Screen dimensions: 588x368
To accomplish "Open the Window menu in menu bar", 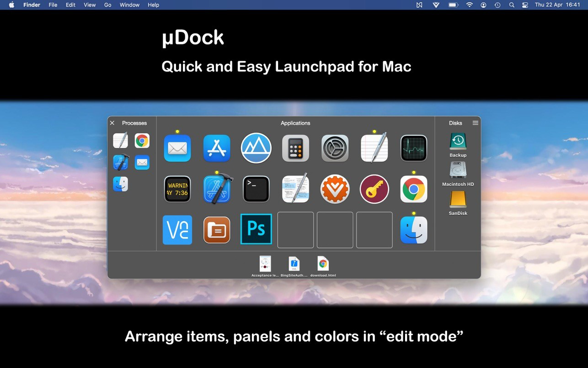I will 129,5.
